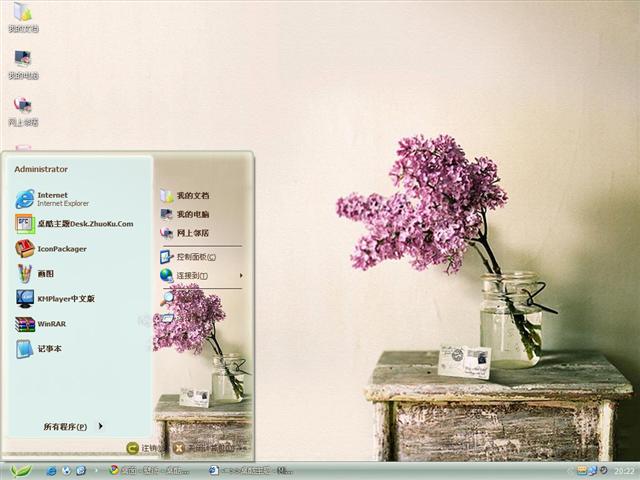Select 网上邻居 desktop icon
Viewport: 640px width, 480px height.
coord(23,111)
